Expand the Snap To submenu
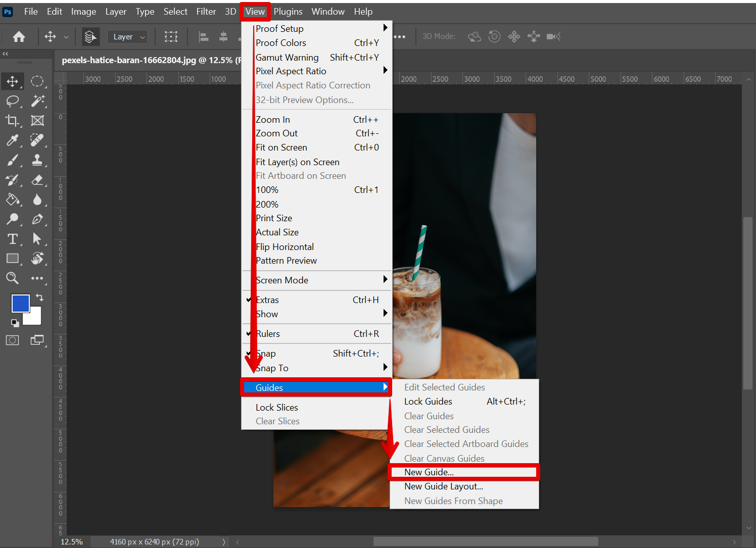The height and width of the screenshot is (548, 756). coord(272,368)
